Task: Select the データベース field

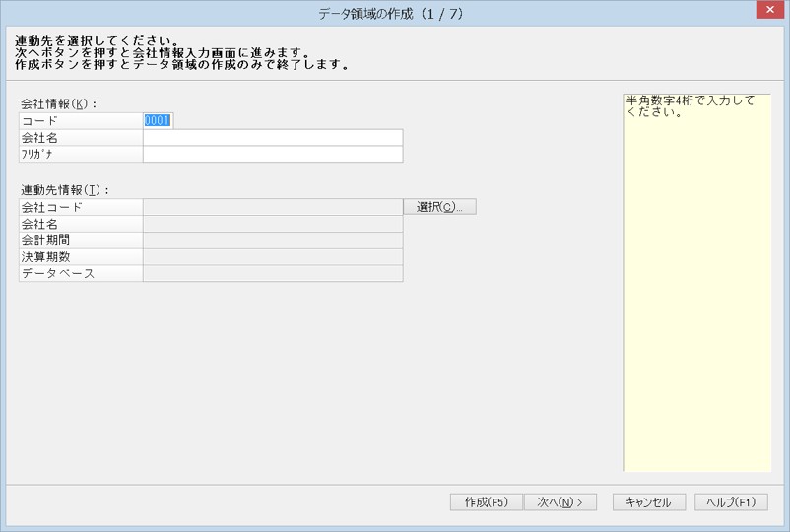Action: click(x=273, y=273)
